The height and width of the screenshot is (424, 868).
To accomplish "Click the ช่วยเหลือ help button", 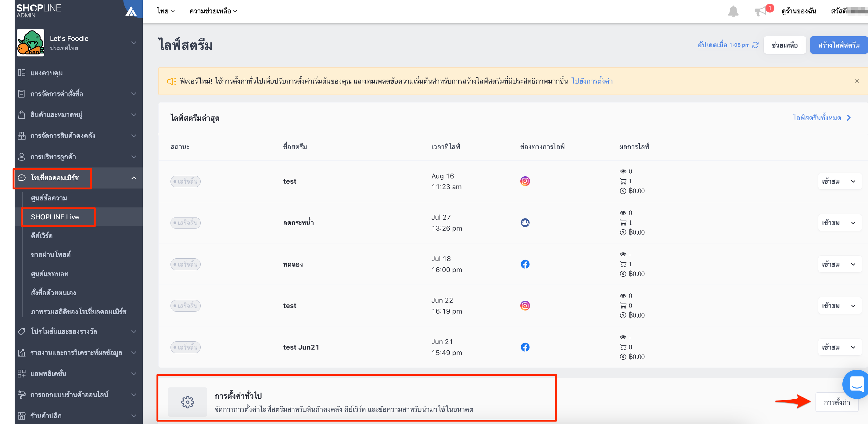I will [784, 45].
